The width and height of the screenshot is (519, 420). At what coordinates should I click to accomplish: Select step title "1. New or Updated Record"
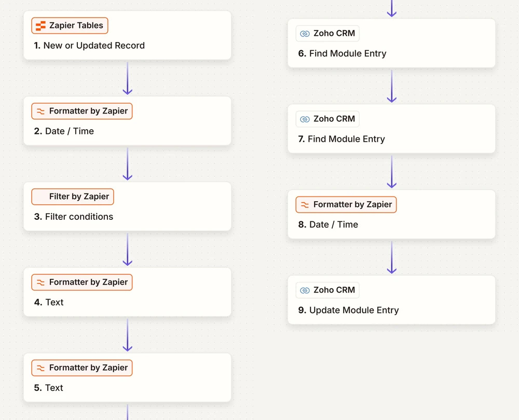point(89,46)
